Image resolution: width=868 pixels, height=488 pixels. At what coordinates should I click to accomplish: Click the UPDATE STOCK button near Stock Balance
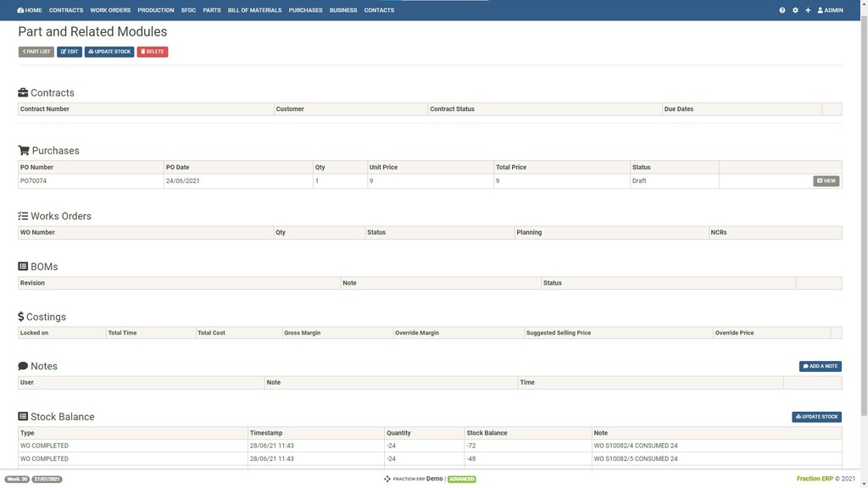(816, 416)
